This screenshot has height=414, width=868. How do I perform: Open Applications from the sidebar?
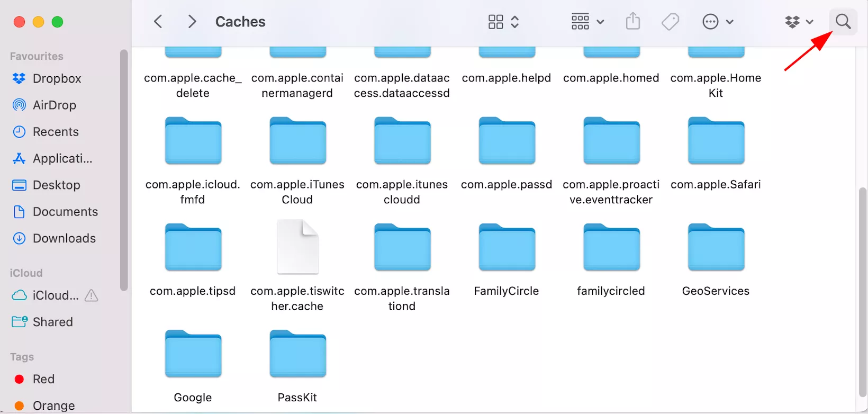[x=62, y=158]
